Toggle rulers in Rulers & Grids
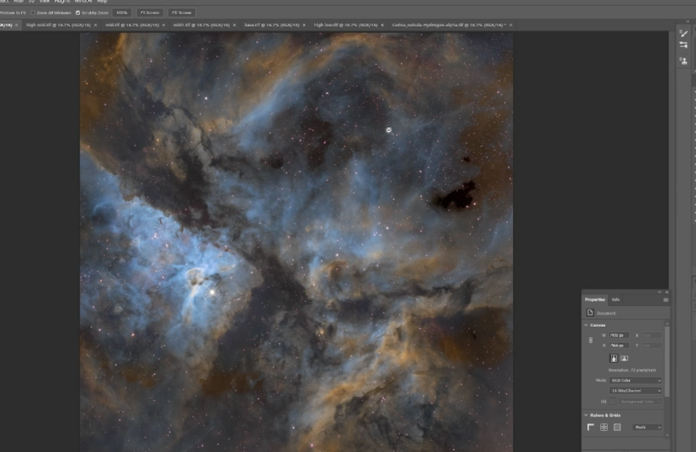696x452 pixels. (591, 427)
